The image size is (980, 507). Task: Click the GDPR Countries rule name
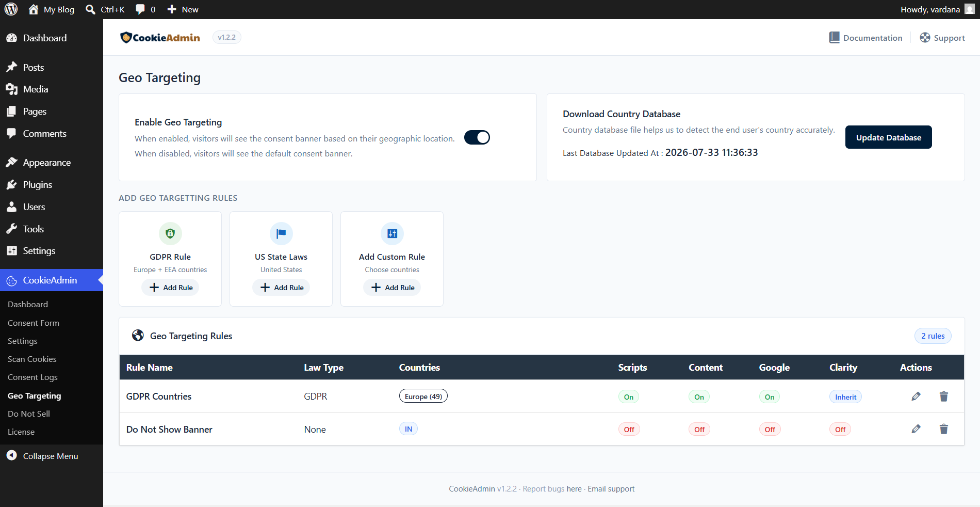click(x=159, y=397)
